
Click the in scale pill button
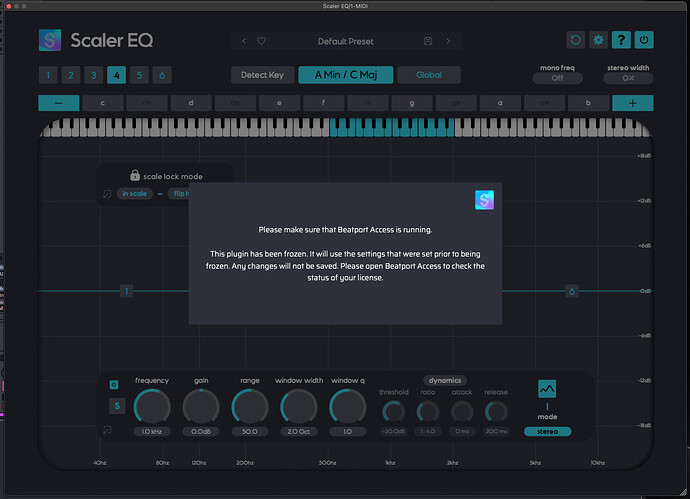pos(135,194)
